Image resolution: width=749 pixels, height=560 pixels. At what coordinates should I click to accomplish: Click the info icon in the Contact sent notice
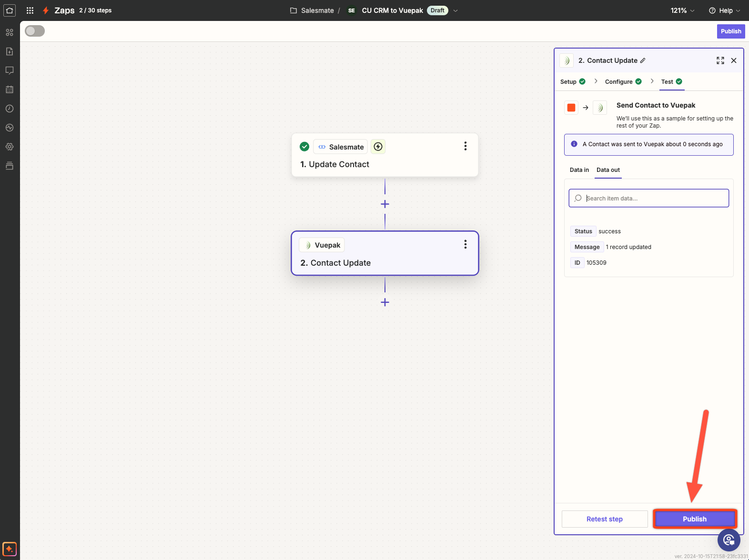574,144
